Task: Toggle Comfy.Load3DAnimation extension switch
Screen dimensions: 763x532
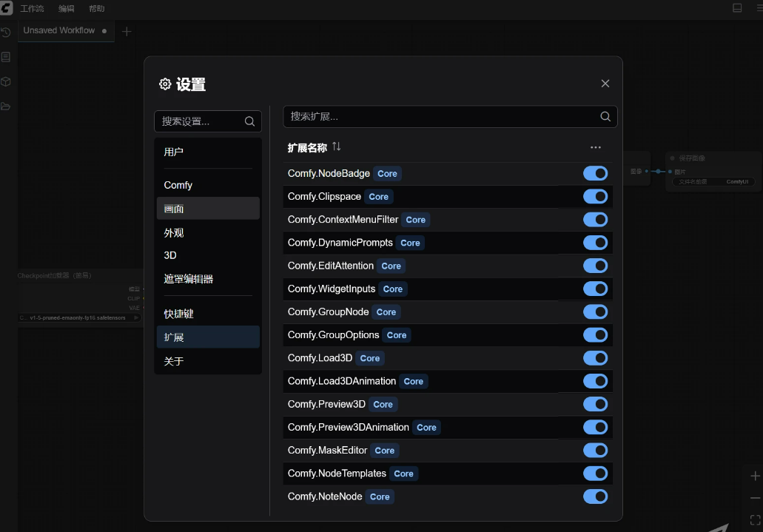Action: click(x=596, y=381)
